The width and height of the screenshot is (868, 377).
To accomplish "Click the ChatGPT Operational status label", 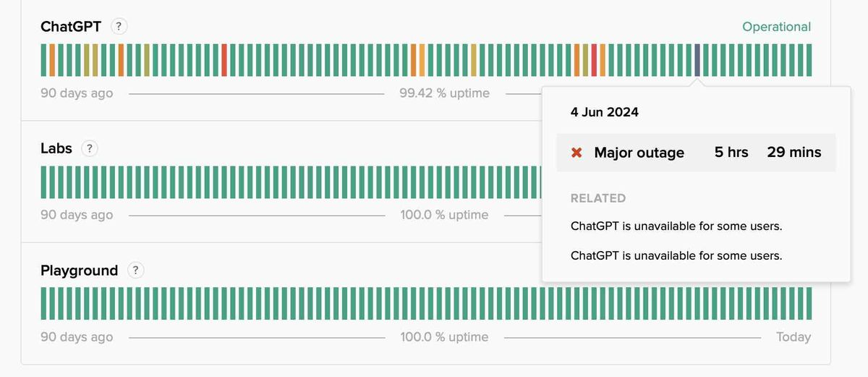I will (x=776, y=27).
